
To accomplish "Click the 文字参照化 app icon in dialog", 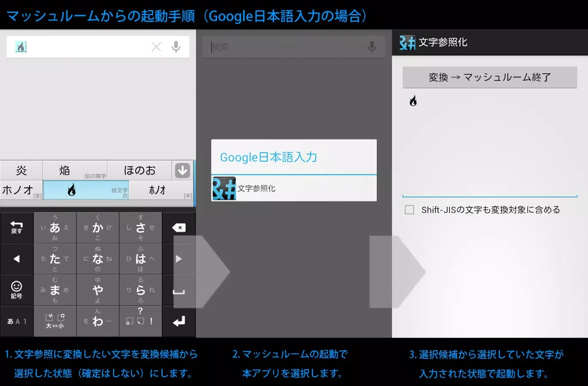I will [x=224, y=188].
